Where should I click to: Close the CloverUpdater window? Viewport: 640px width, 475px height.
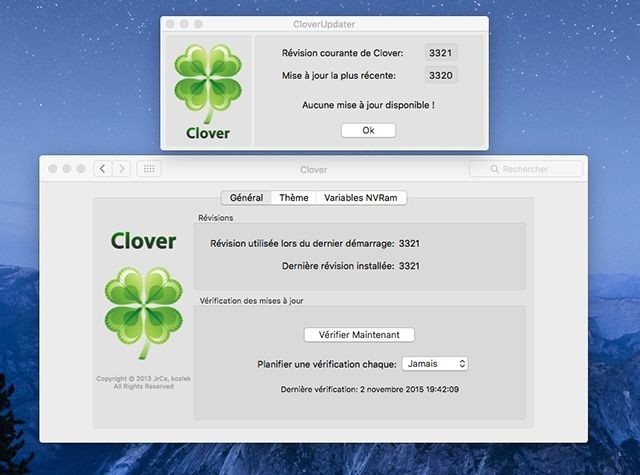pyautogui.click(x=170, y=24)
